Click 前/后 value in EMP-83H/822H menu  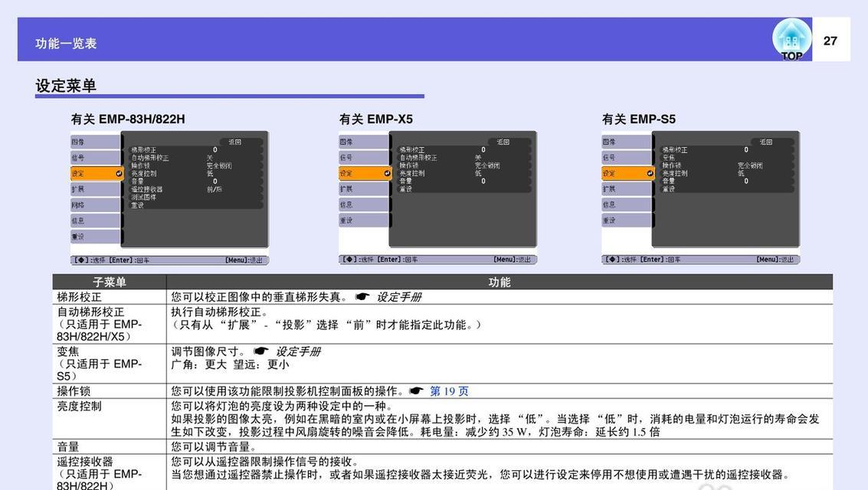(x=215, y=189)
